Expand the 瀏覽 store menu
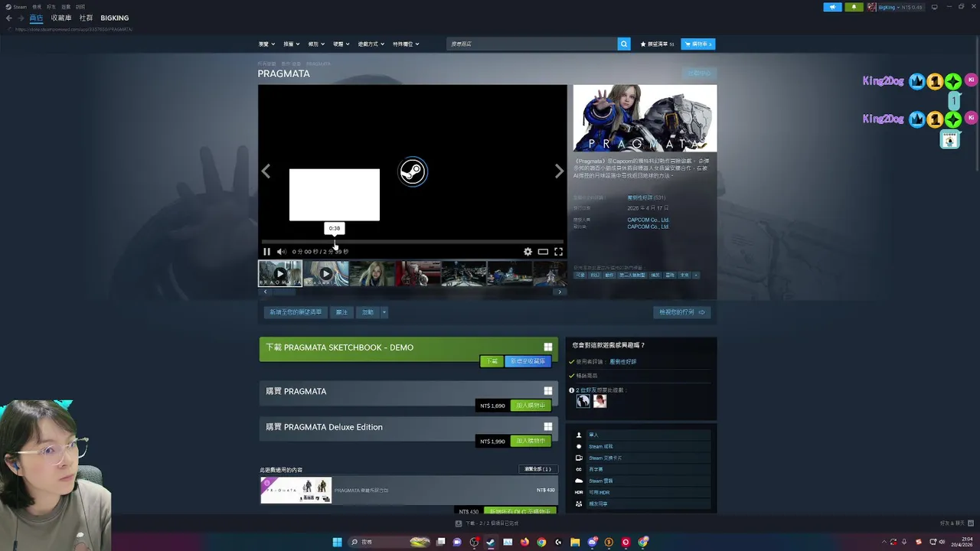 point(265,44)
